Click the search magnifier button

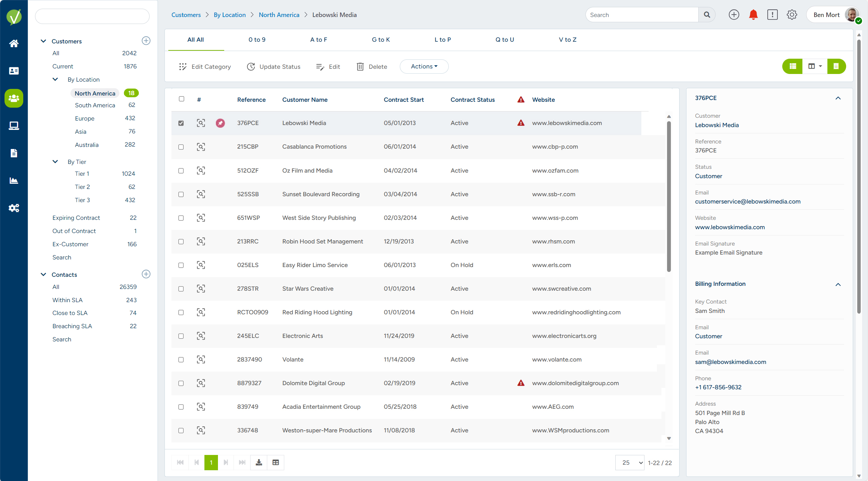coord(707,15)
